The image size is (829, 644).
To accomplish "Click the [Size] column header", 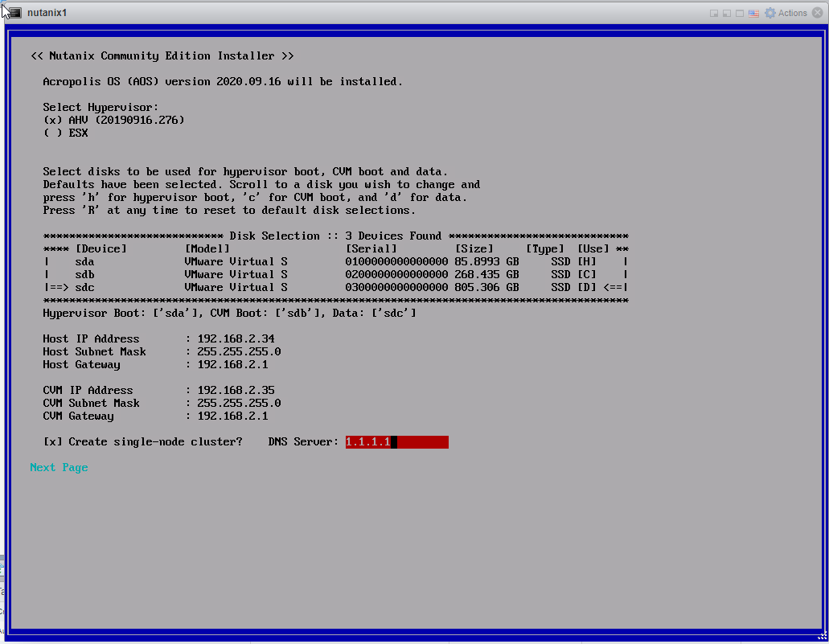I will (474, 248).
